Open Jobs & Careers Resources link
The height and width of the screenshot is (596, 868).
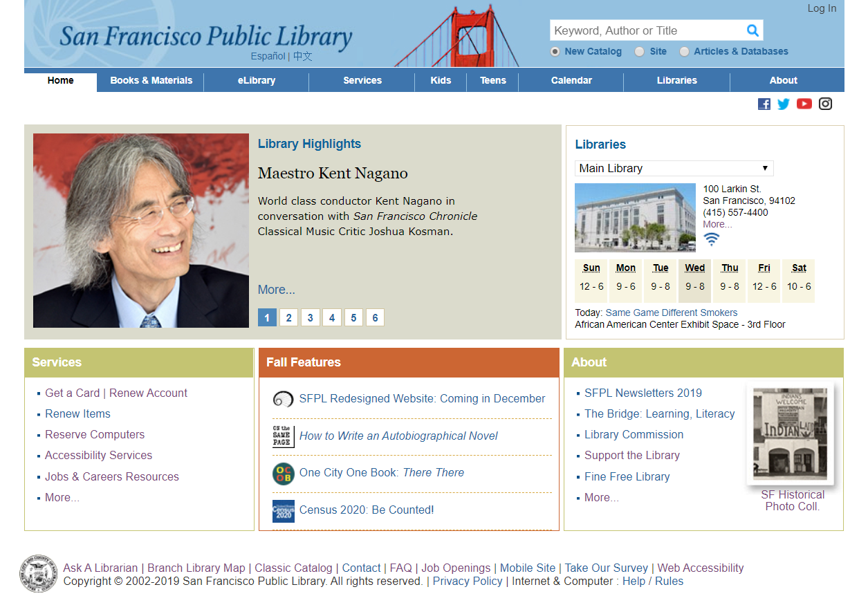coord(112,476)
